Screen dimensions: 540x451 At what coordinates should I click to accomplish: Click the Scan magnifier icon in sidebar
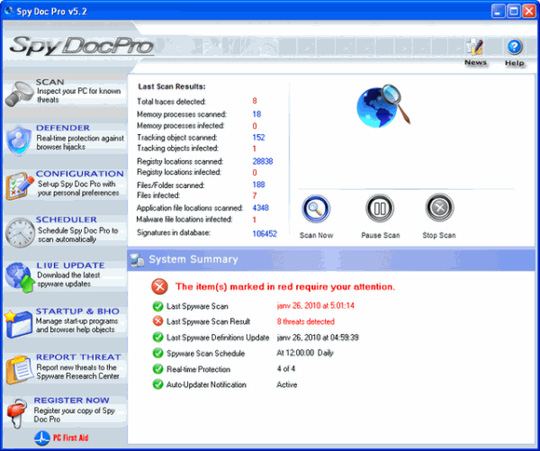click(19, 93)
